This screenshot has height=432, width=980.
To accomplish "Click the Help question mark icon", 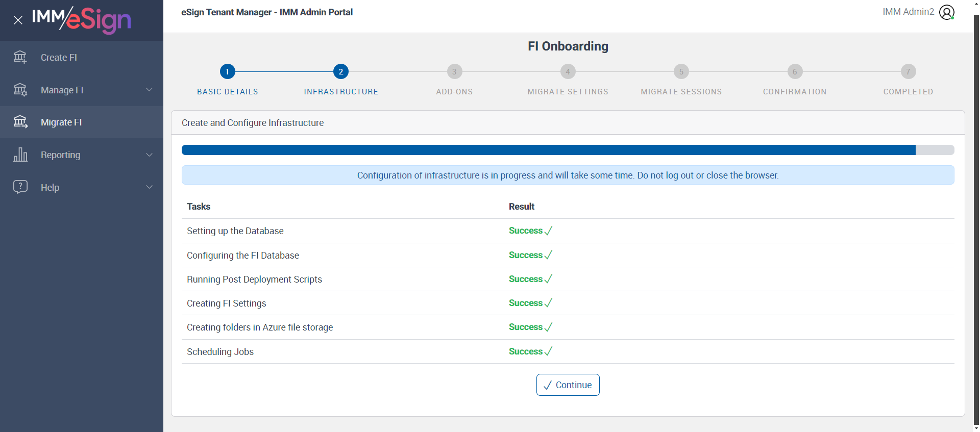I will click(x=20, y=187).
